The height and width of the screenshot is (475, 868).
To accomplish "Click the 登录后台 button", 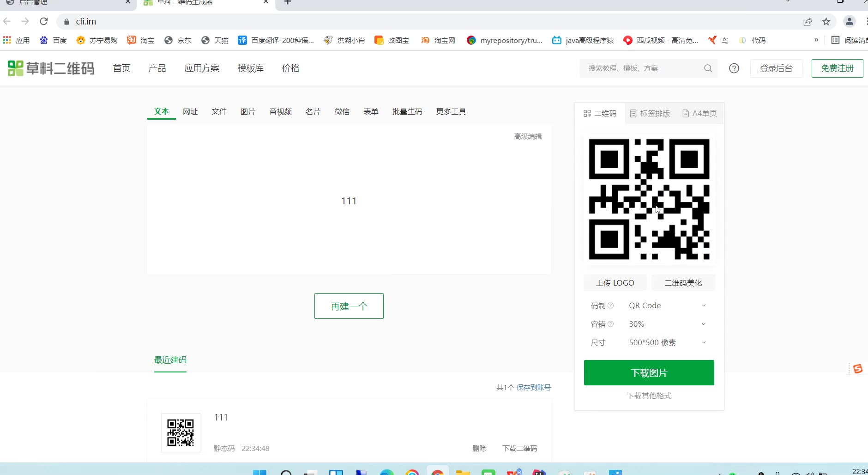I will [776, 68].
